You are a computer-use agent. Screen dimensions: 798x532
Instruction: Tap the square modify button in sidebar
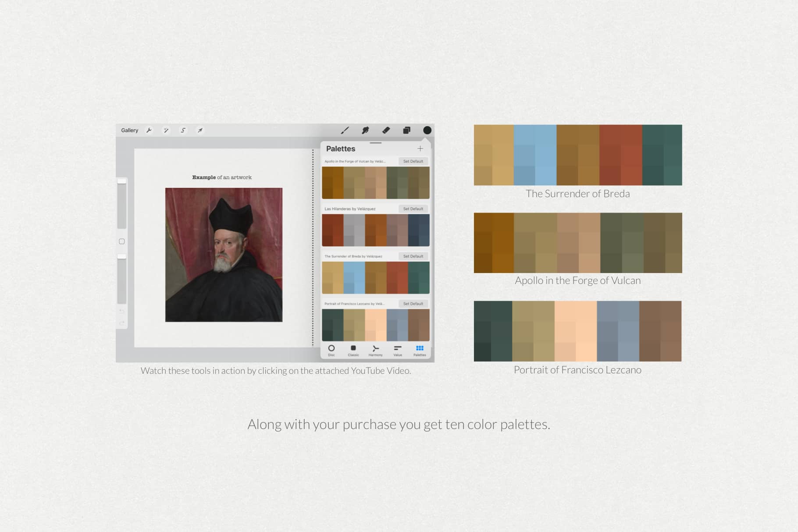pos(122,241)
